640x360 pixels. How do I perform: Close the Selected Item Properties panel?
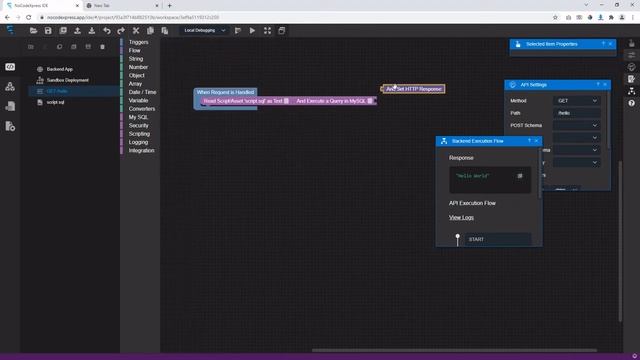[611, 44]
